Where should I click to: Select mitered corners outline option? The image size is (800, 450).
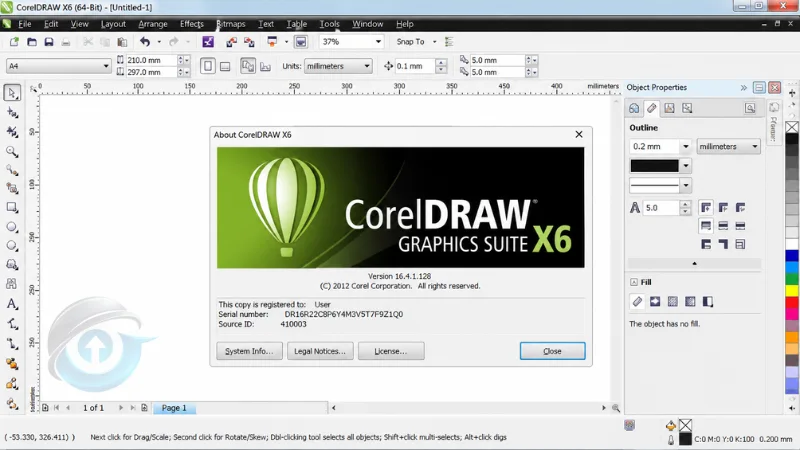pyautogui.click(x=706, y=208)
